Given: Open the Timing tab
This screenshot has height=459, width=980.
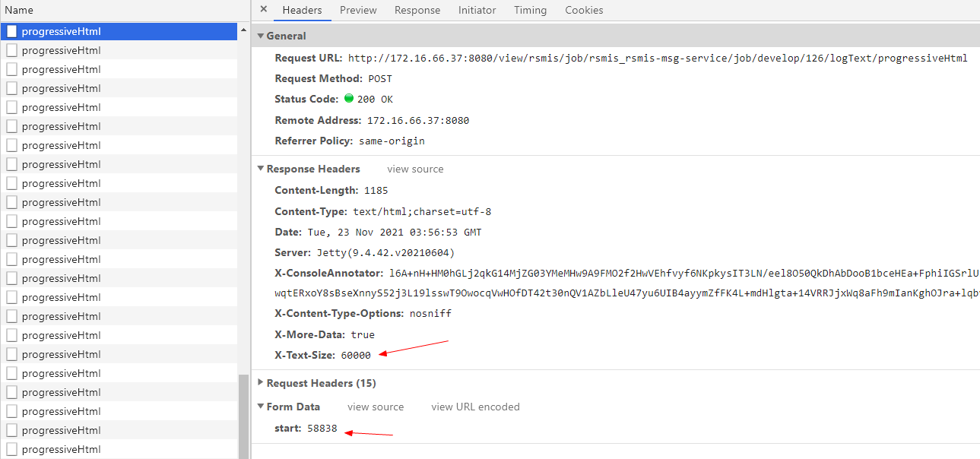Looking at the screenshot, I should click(x=530, y=10).
